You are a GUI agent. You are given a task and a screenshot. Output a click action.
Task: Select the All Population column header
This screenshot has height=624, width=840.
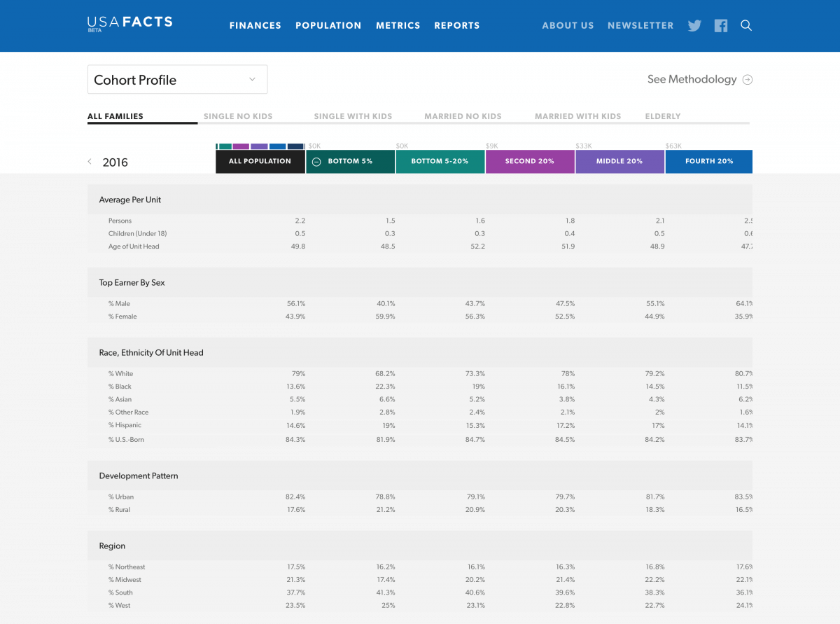click(260, 162)
